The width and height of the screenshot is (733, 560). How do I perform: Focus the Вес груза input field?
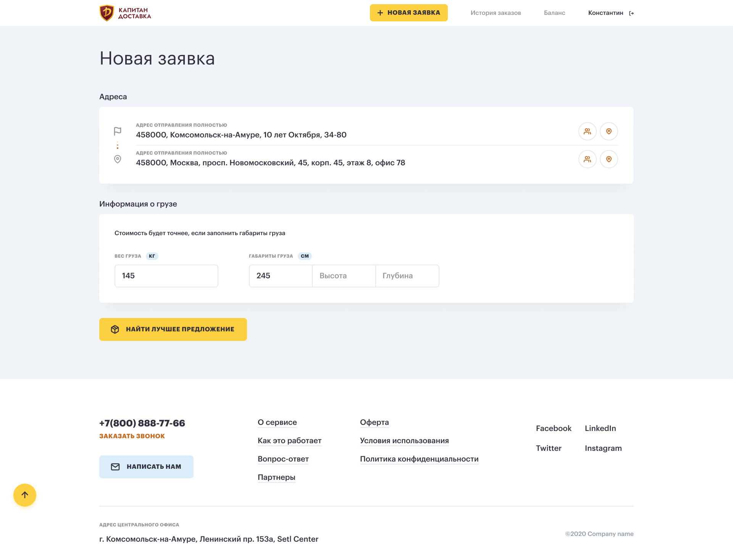coord(166,276)
